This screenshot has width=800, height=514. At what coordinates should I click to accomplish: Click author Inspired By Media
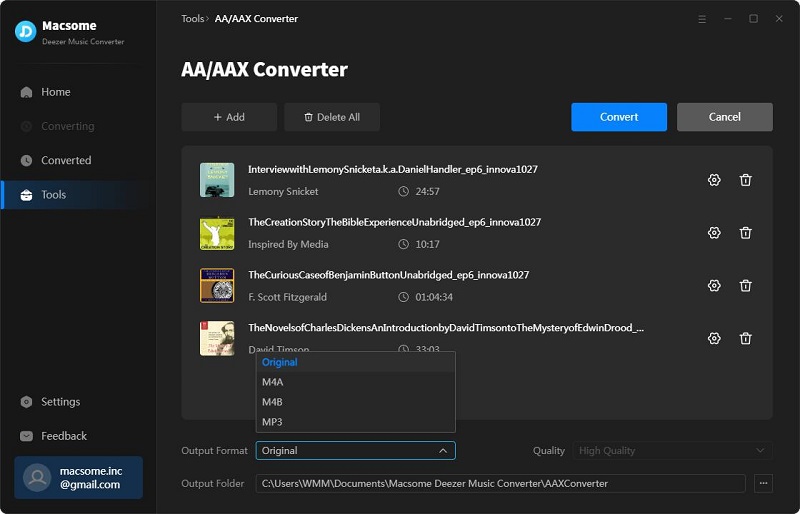point(288,244)
